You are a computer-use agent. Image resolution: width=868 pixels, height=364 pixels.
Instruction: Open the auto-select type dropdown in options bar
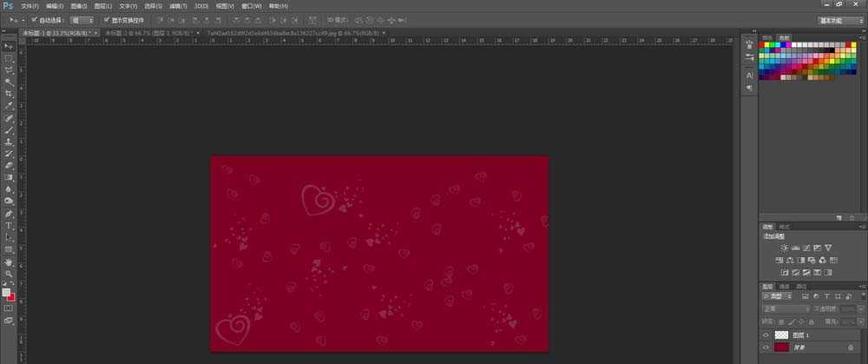(x=82, y=19)
